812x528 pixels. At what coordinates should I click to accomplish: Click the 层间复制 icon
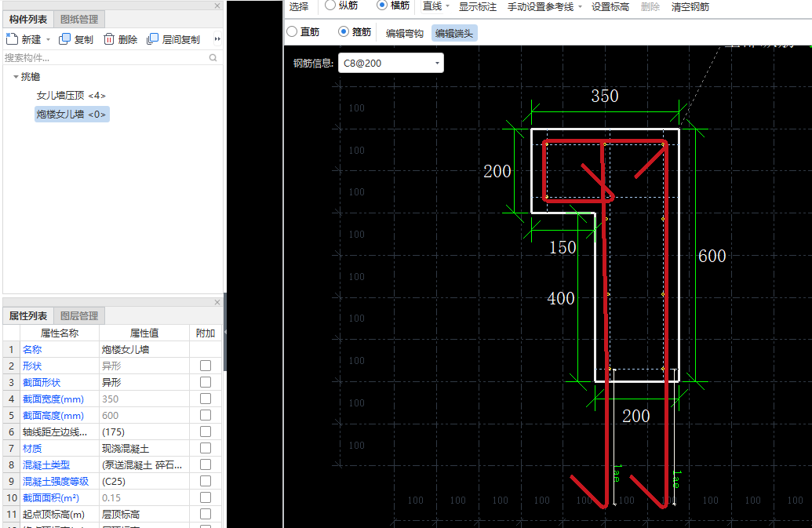152,38
